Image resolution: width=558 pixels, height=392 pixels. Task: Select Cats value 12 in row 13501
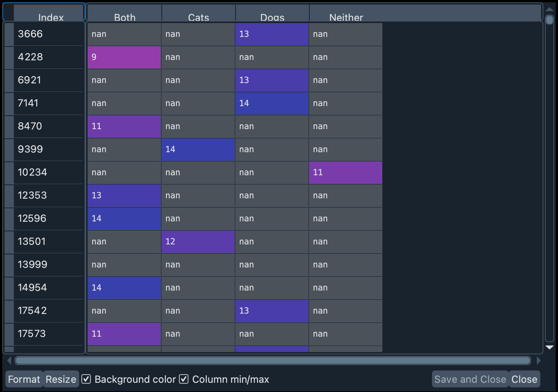point(198,242)
